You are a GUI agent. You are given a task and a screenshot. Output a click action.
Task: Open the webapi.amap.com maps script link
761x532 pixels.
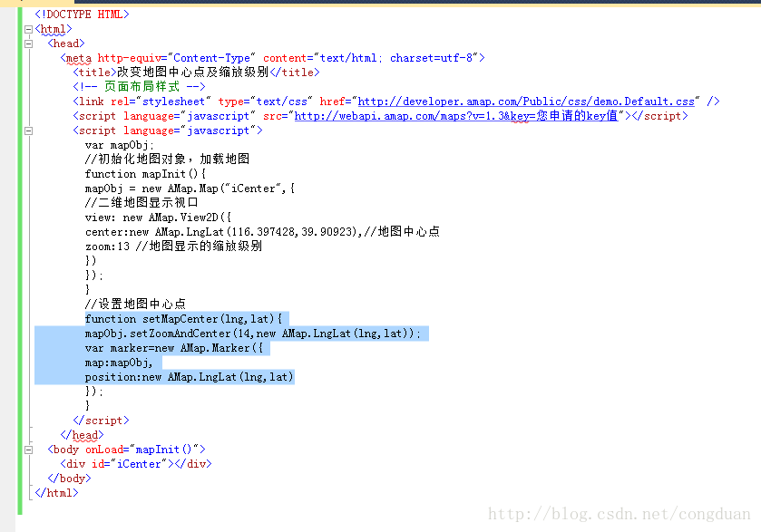pyautogui.click(x=456, y=116)
